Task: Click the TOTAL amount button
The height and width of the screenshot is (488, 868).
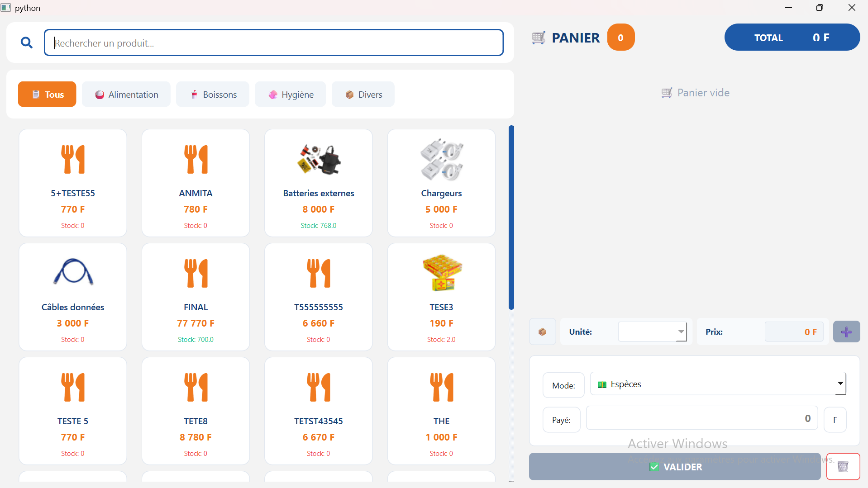Action: (792, 38)
